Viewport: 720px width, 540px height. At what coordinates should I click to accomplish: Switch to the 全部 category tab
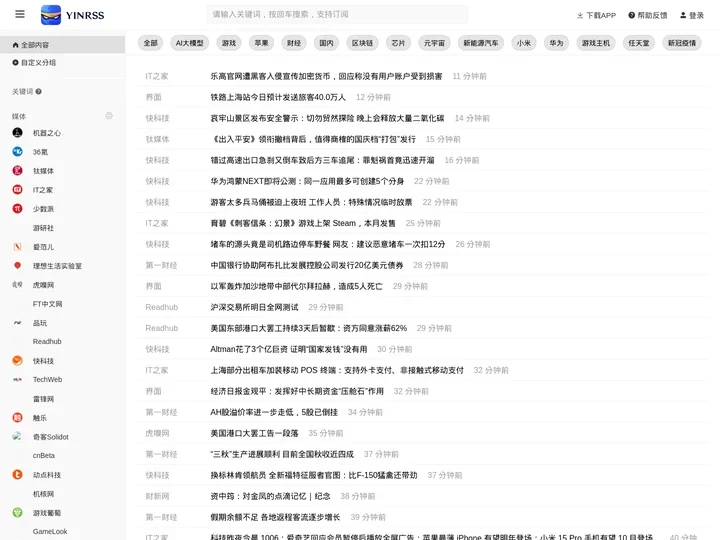click(x=151, y=43)
